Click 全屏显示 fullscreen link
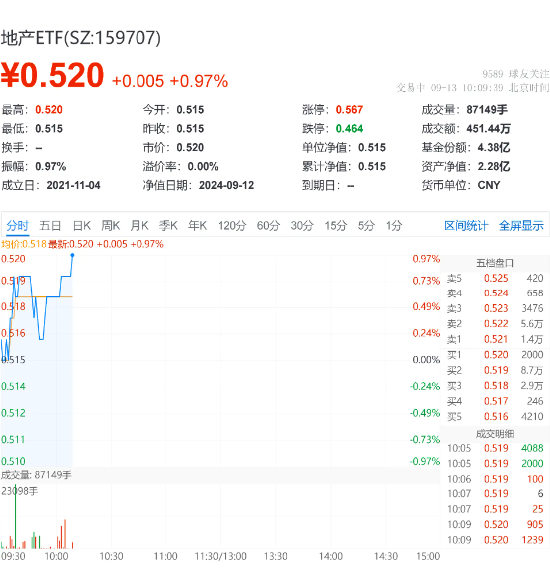The height and width of the screenshot is (583, 550). (521, 225)
